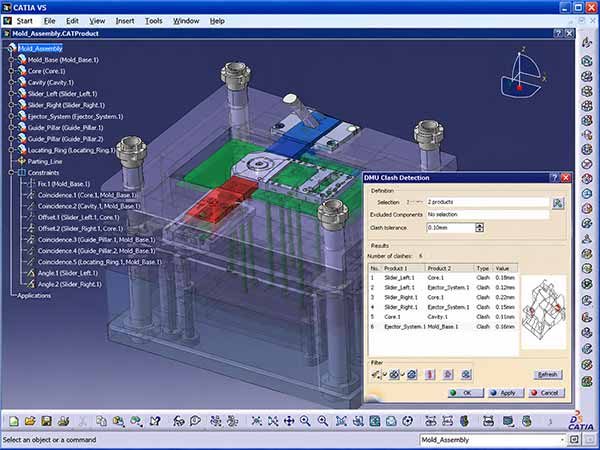
Task: Select the Fit All In view icon
Action: [x=273, y=421]
